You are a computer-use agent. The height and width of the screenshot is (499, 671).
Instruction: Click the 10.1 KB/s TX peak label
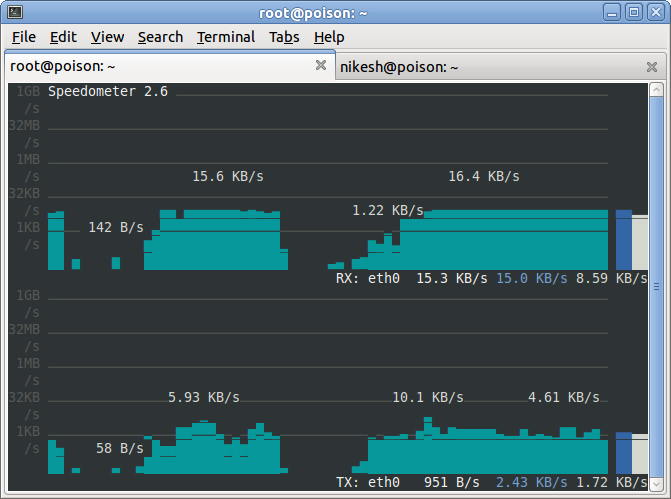428,398
